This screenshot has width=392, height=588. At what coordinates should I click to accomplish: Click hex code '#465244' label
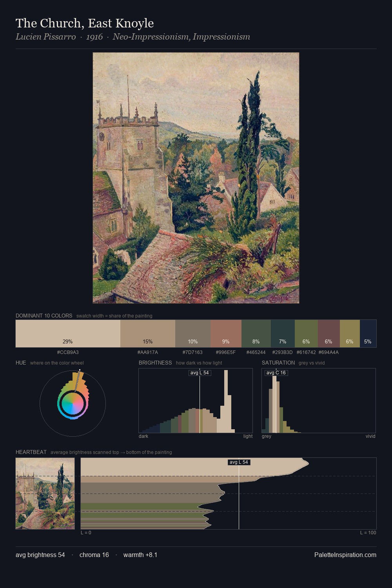[256, 352]
